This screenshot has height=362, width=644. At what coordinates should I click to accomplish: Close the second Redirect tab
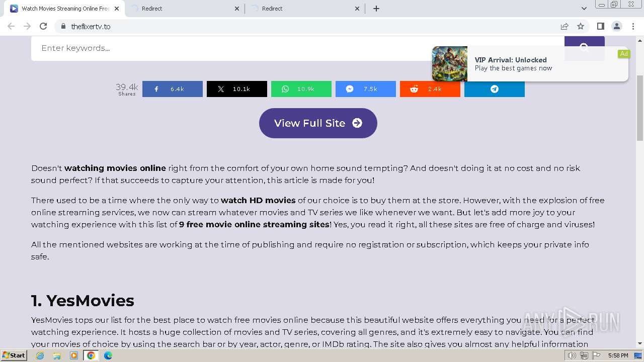point(357,9)
